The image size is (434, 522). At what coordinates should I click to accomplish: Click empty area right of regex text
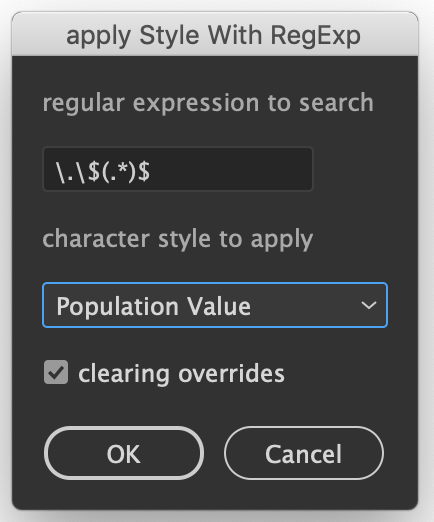(x=233, y=169)
